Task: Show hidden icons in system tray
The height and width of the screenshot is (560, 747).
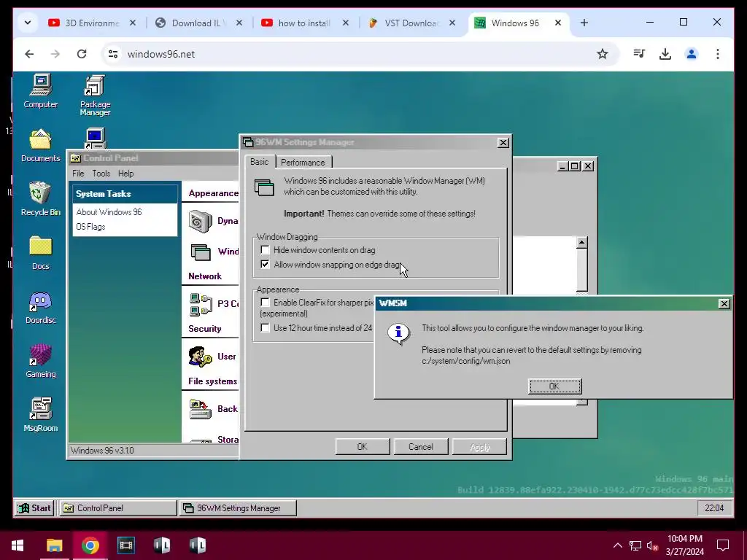Action: 617,545
